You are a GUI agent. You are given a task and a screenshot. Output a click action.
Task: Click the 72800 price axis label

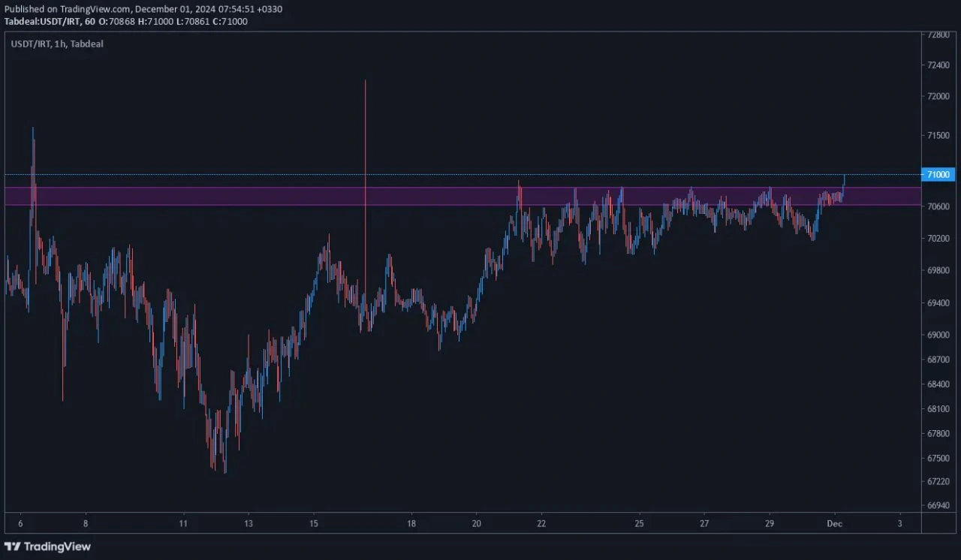pos(938,35)
